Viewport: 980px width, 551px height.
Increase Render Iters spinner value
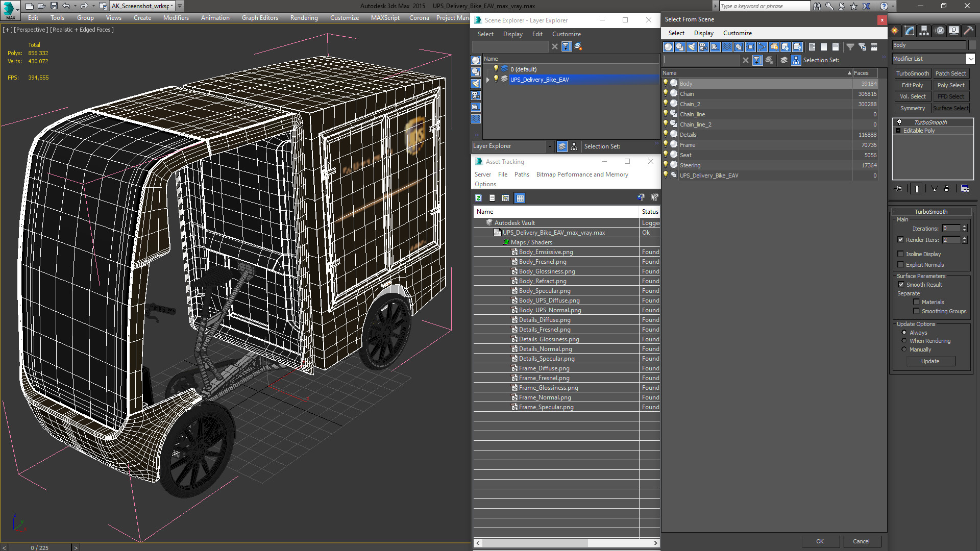(x=965, y=238)
